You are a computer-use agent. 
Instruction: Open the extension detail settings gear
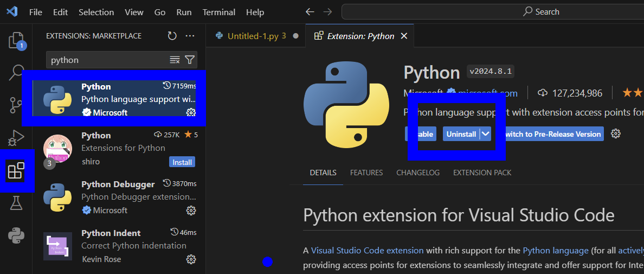(x=615, y=133)
